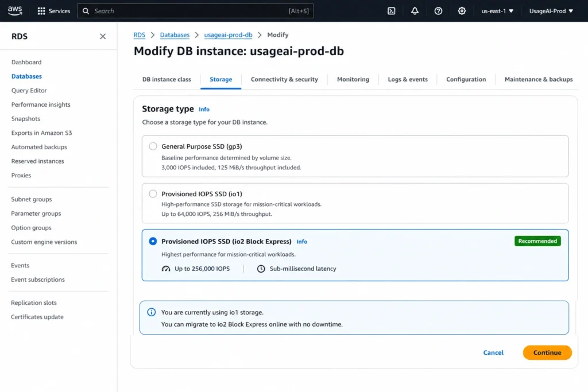The image size is (588, 392).
Task: Click the Continue button
Action: (547, 352)
